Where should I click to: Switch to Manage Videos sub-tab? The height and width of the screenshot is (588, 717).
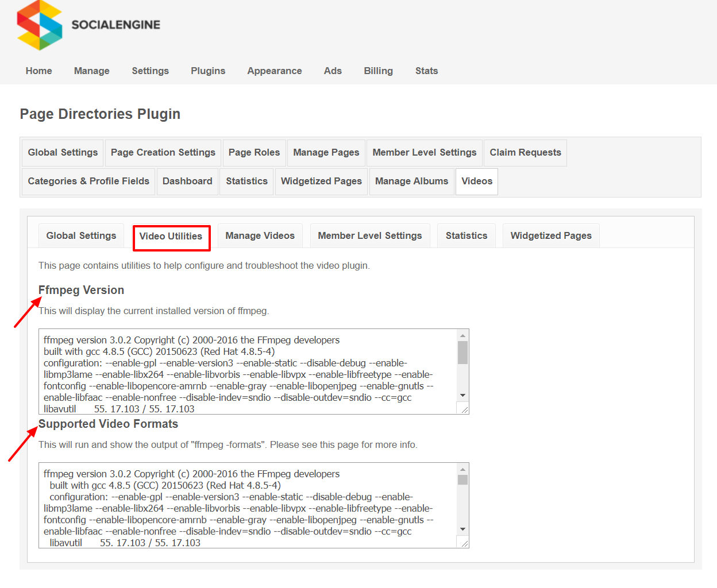pos(260,236)
